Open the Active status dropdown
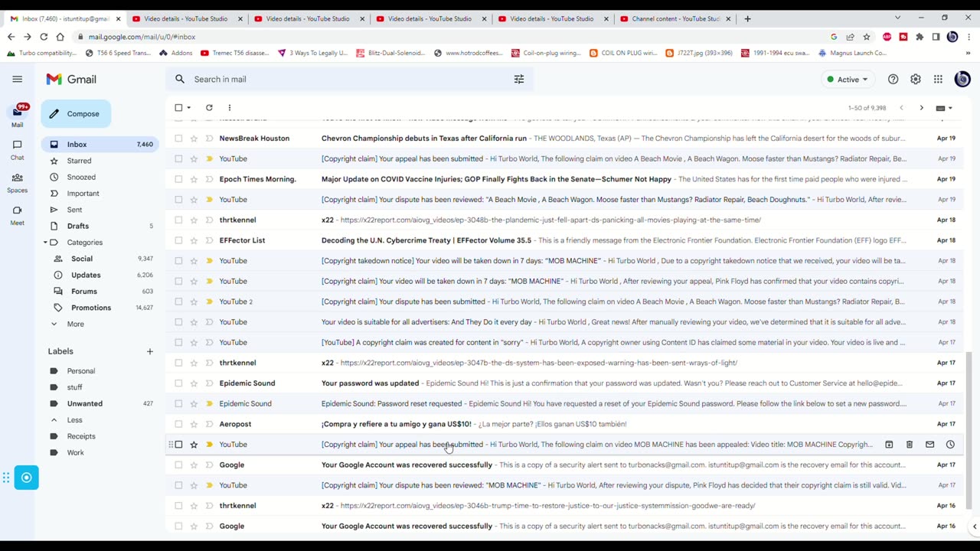Image resolution: width=980 pixels, height=551 pixels. coord(848,80)
